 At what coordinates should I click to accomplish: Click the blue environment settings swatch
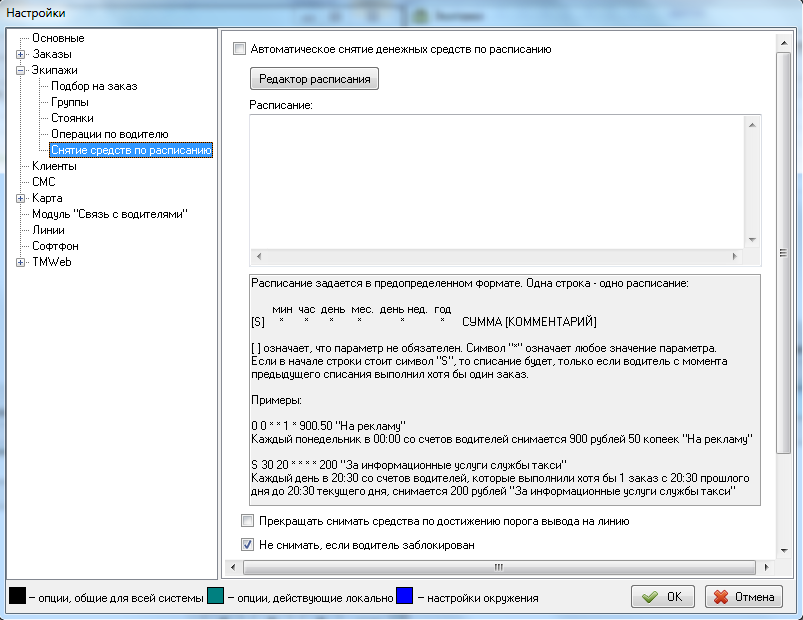coord(405,595)
